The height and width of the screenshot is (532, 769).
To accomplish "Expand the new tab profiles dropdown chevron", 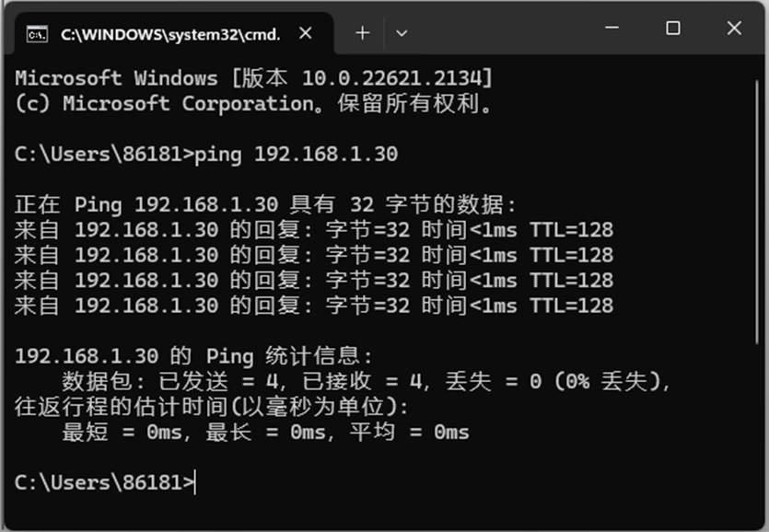I will tap(402, 33).
